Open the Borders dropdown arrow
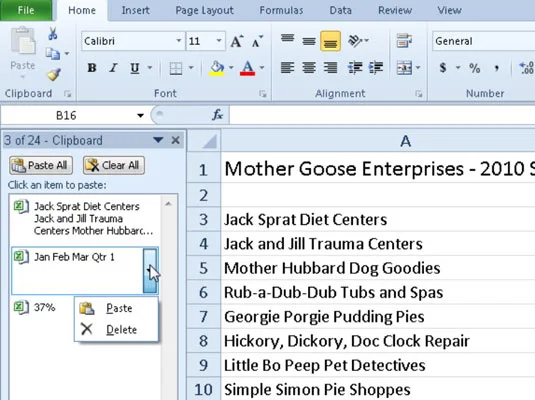 point(191,68)
